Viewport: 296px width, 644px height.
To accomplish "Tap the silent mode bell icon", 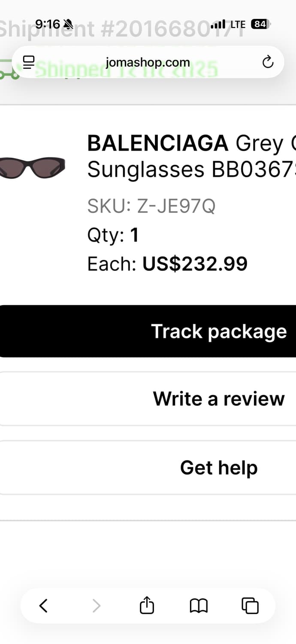I will pyautogui.click(x=68, y=24).
